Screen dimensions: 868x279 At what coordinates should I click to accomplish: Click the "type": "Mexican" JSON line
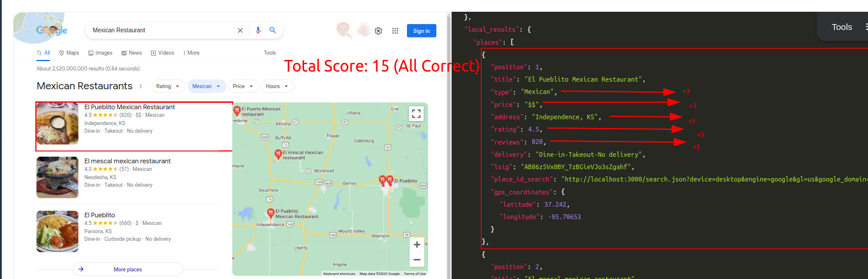click(x=523, y=92)
